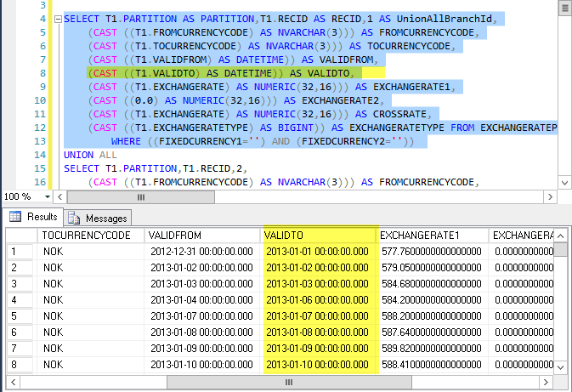The image size is (572, 392).
Task: Click the editor horizontal scrollbar thumb
Action: pyautogui.click(x=141, y=197)
